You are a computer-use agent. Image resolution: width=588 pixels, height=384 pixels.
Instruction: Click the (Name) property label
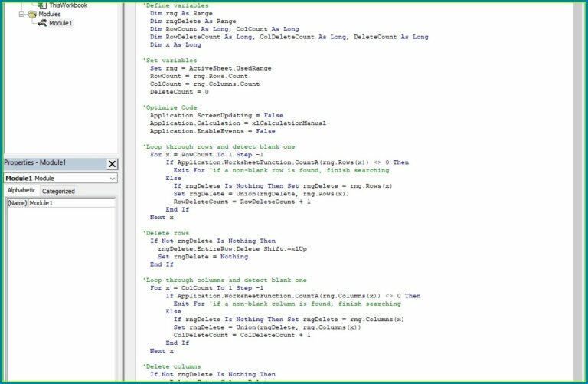coord(18,203)
